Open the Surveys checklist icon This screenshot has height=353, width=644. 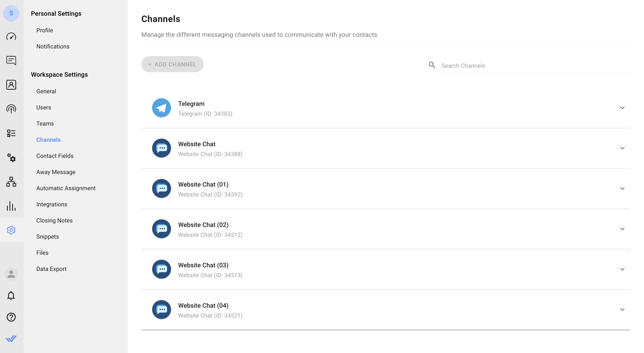pyautogui.click(x=11, y=133)
